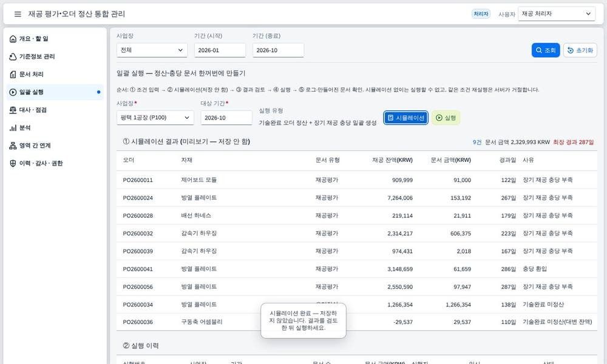The height and width of the screenshot is (364, 607).
Task: Click order number PO2600011
Action: pyautogui.click(x=138, y=180)
